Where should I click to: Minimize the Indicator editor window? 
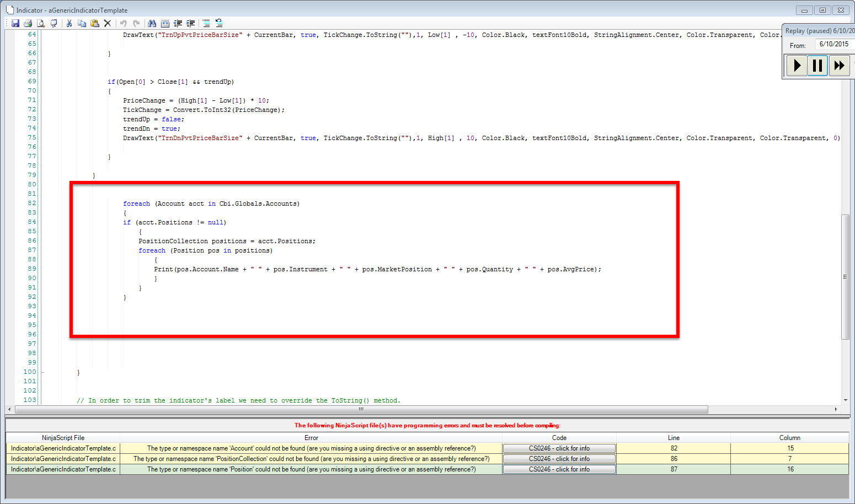[x=804, y=10]
